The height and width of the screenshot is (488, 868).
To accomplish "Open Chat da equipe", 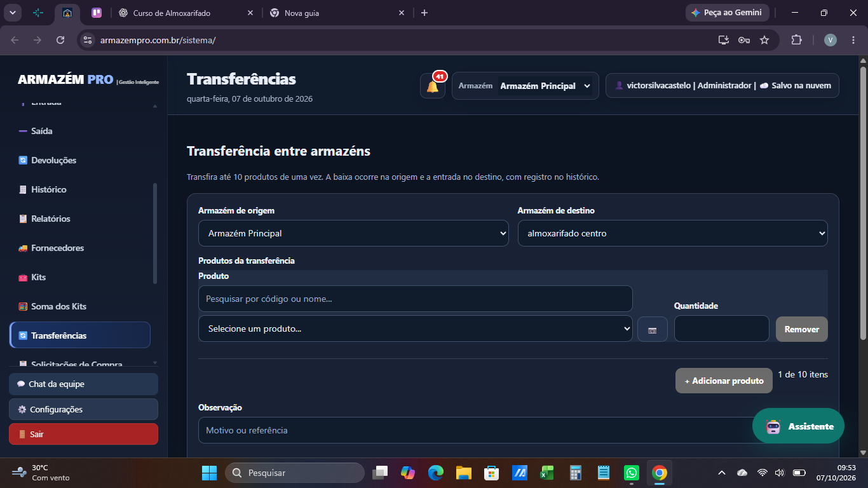I will point(83,384).
